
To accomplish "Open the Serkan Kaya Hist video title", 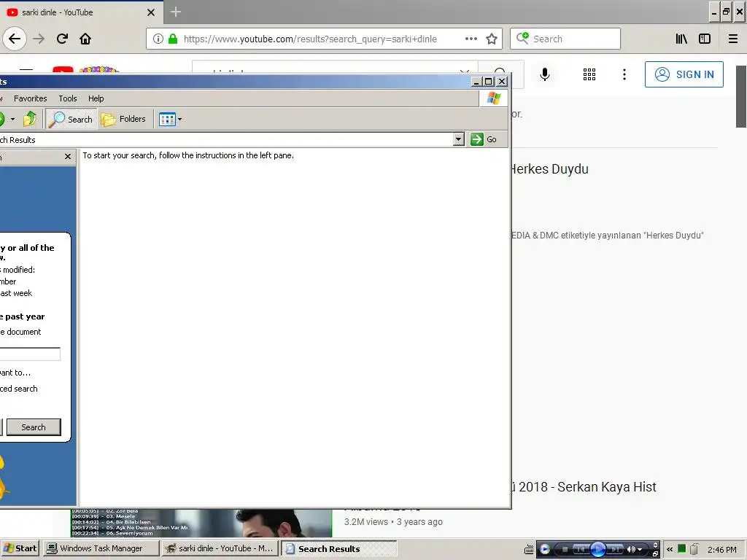I will click(583, 486).
